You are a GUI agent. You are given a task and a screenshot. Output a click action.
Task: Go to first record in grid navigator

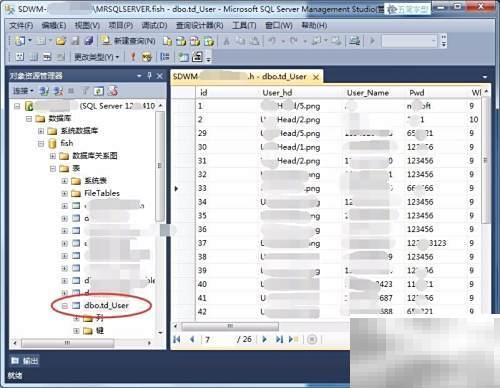177,339
